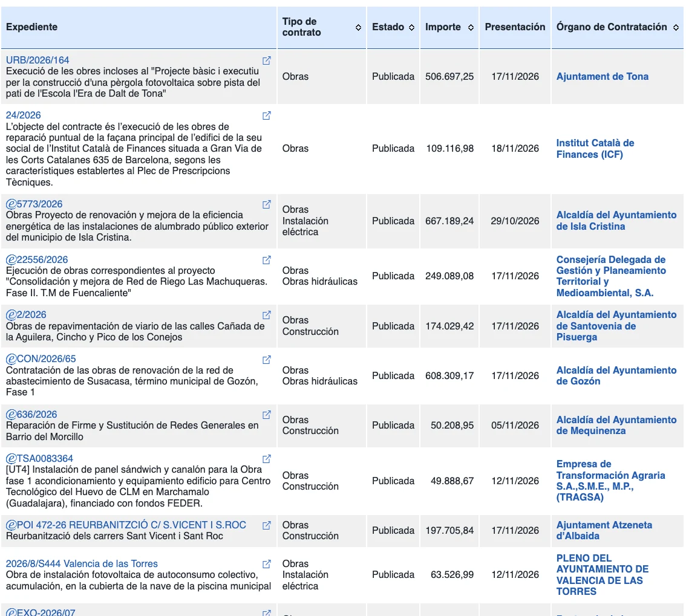The width and height of the screenshot is (686, 616).
Task: Open external link icon for URB/2026/164
Action: pos(266,60)
